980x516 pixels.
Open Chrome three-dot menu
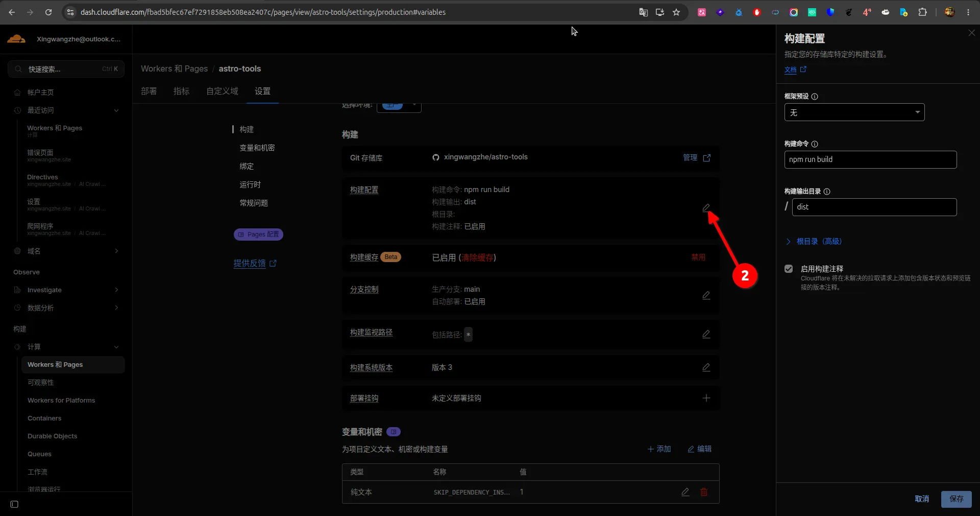click(968, 12)
